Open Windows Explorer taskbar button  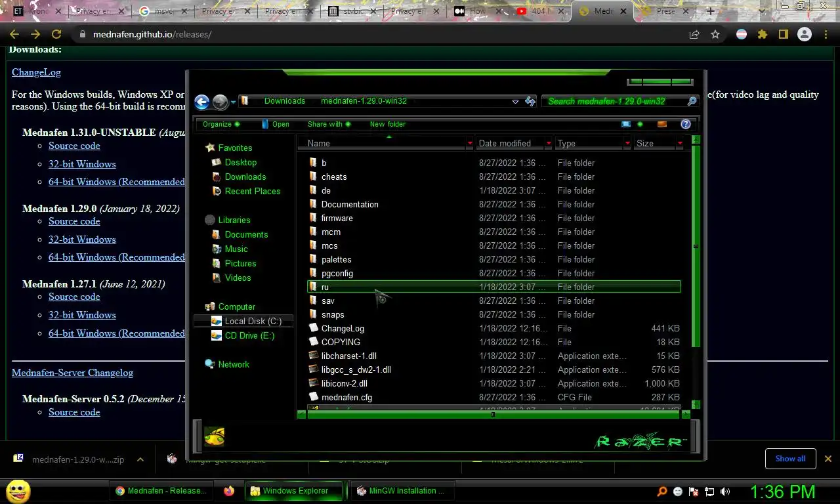tap(295, 490)
